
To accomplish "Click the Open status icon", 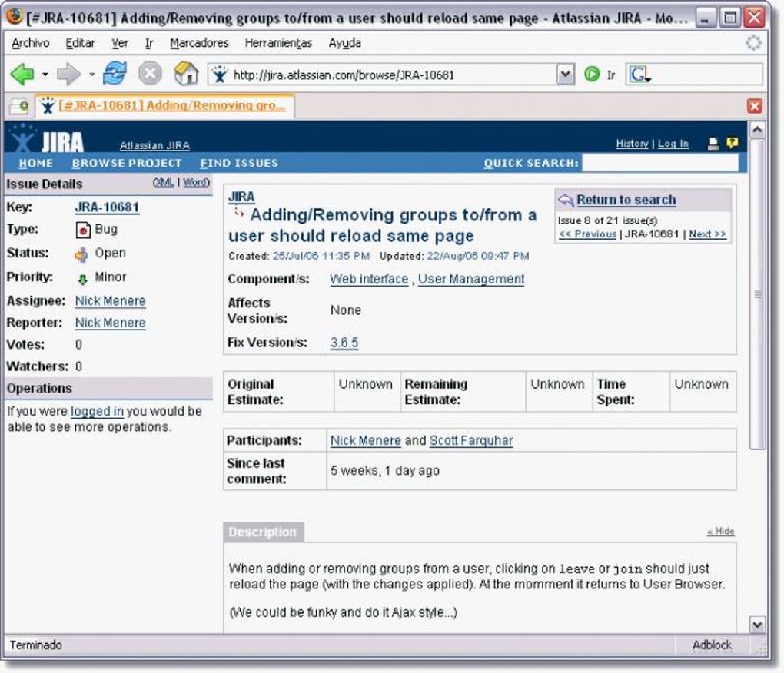I will (81, 254).
